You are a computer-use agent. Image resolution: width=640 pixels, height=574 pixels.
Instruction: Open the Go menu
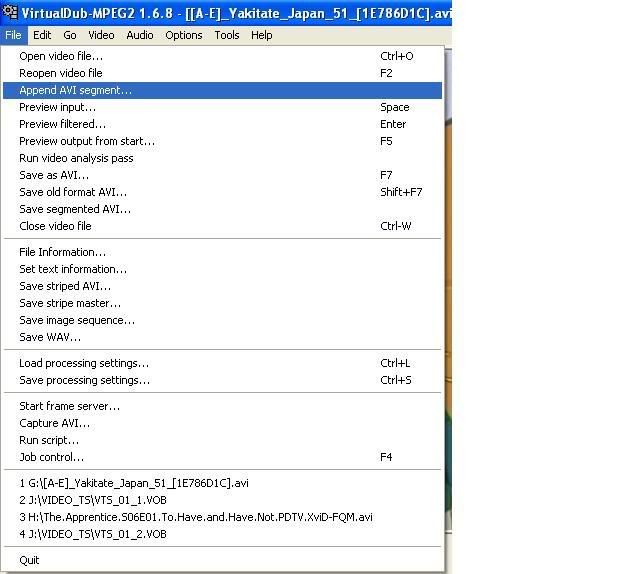click(70, 35)
